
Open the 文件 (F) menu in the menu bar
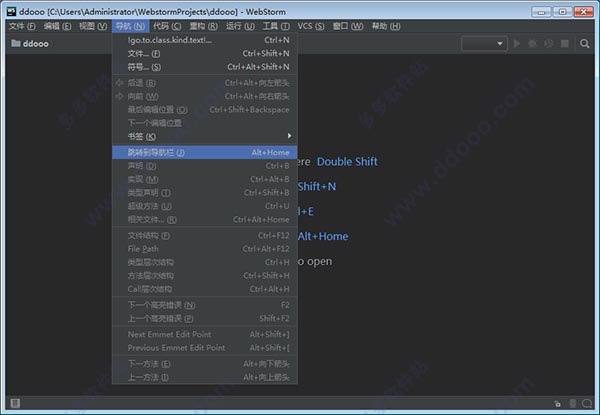(x=22, y=26)
